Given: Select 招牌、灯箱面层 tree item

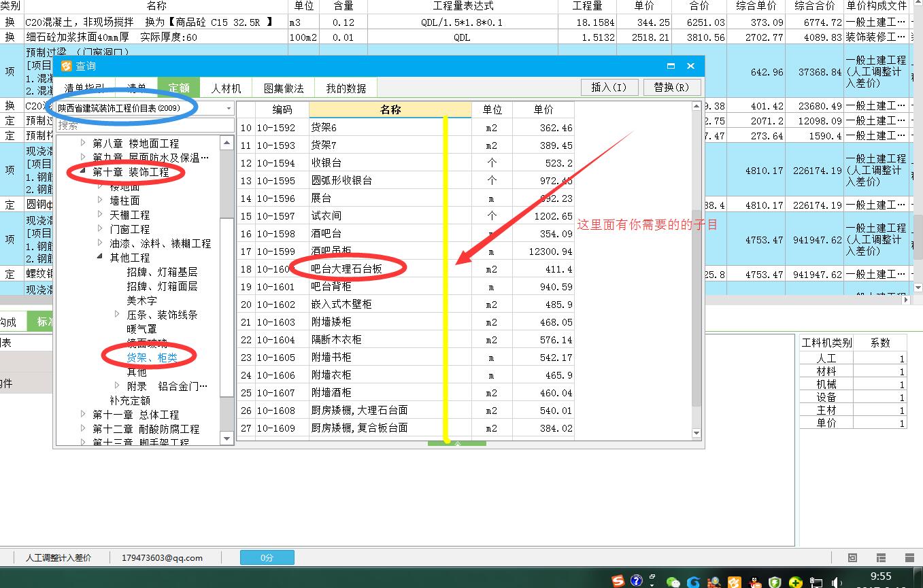Looking at the screenshot, I should [162, 286].
